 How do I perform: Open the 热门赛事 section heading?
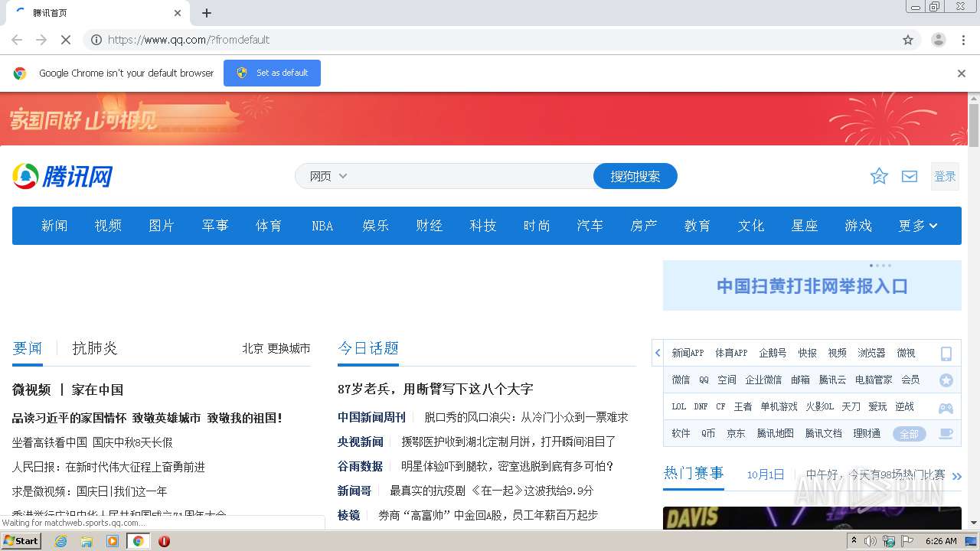tap(694, 473)
